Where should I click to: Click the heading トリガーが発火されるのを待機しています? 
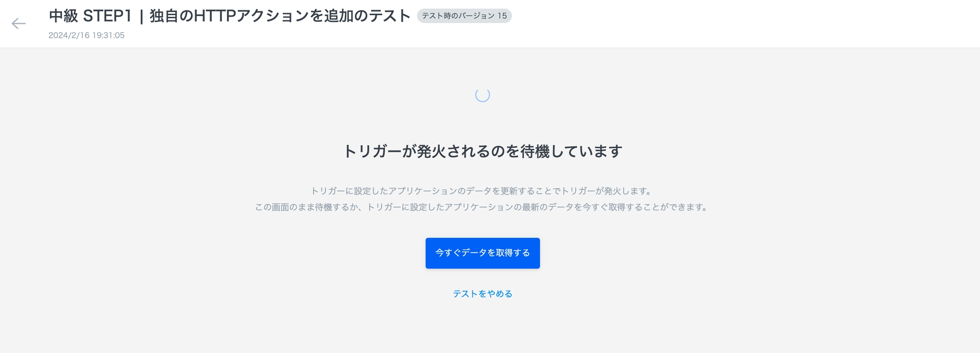[x=483, y=151]
